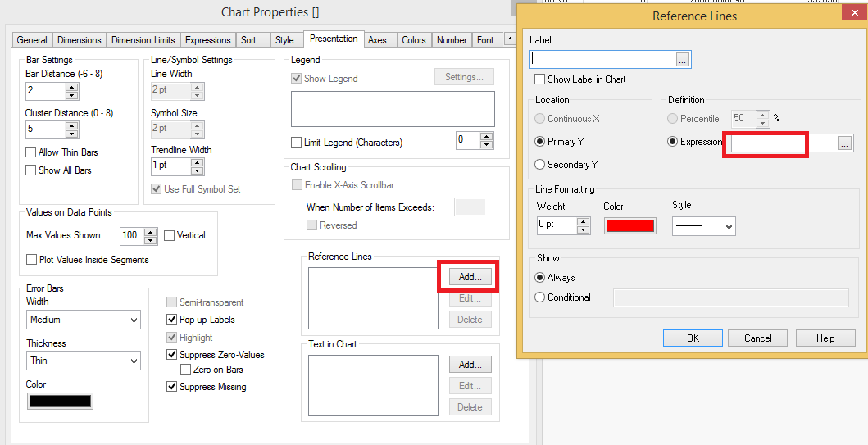Click Add button for Reference Lines
This screenshot has width=868, height=445.
pos(470,277)
